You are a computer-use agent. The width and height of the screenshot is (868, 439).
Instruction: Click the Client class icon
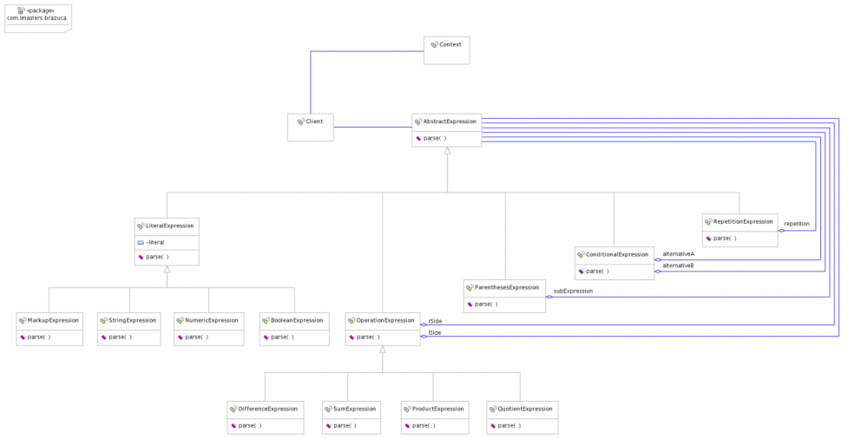pos(300,121)
